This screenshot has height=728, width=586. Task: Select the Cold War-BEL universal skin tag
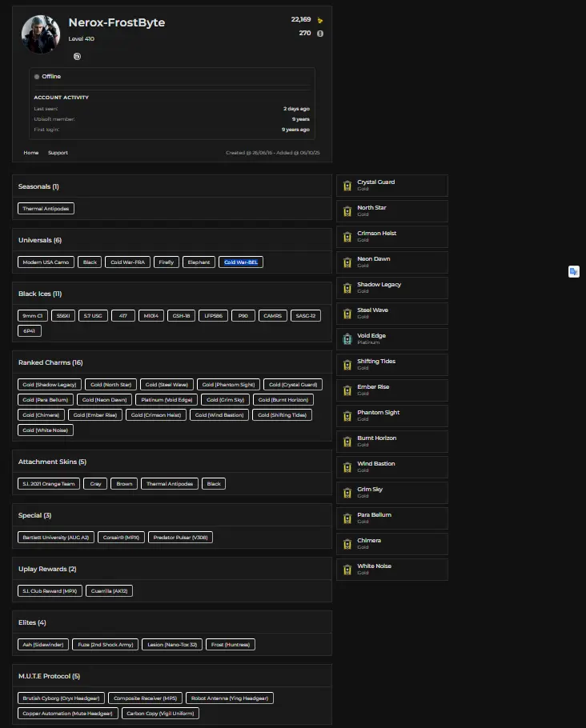tap(240, 262)
